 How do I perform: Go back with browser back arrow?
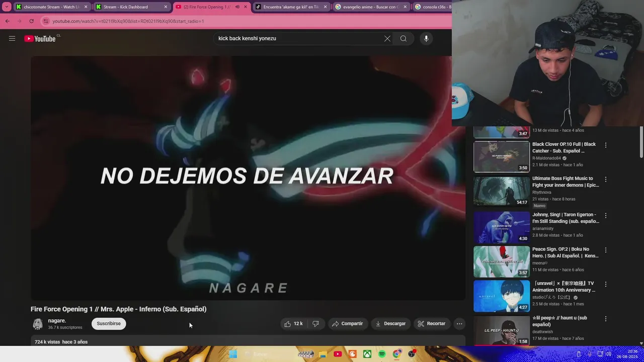click(7, 21)
